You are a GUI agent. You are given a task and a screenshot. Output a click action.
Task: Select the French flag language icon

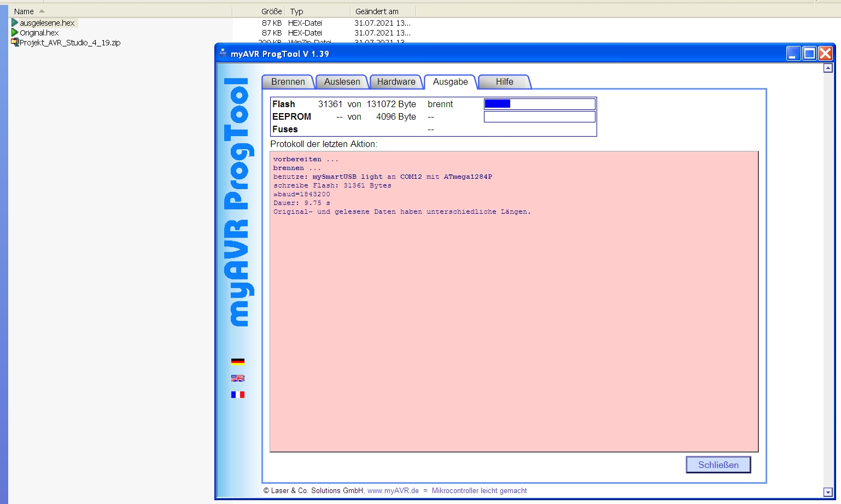tap(238, 395)
